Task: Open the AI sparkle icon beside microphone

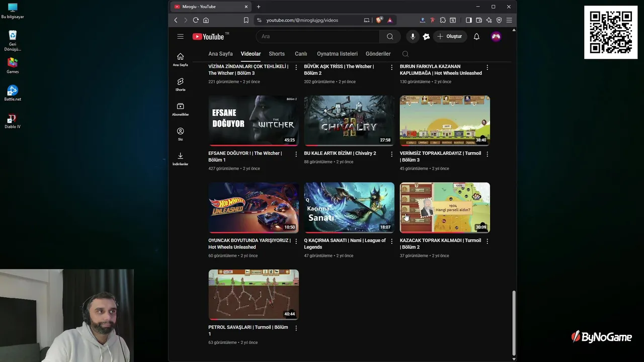Action: pos(426,36)
